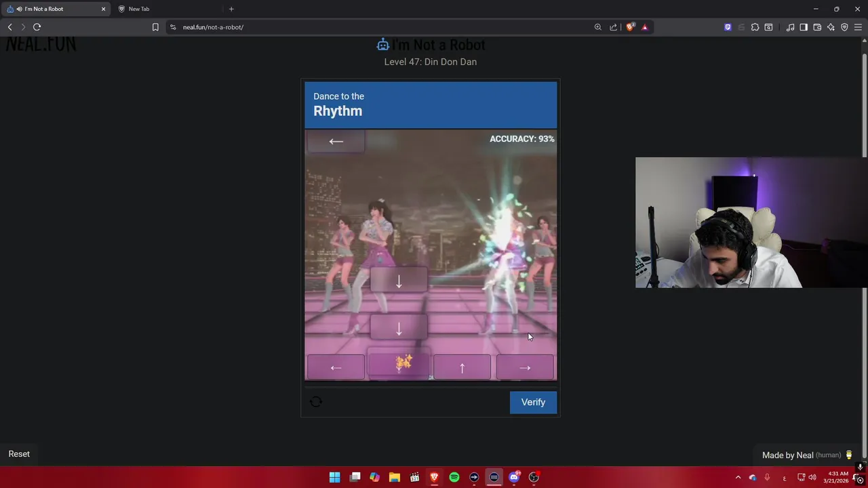Hit the sparkling down key tile in bottom row
This screenshot has height=488, width=868.
tap(399, 366)
